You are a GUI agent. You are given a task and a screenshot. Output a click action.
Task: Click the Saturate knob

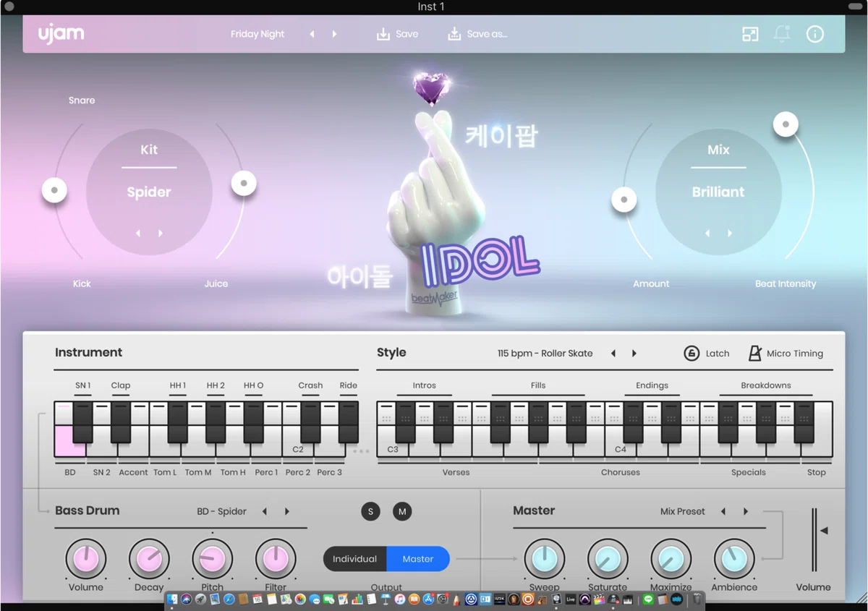point(608,558)
